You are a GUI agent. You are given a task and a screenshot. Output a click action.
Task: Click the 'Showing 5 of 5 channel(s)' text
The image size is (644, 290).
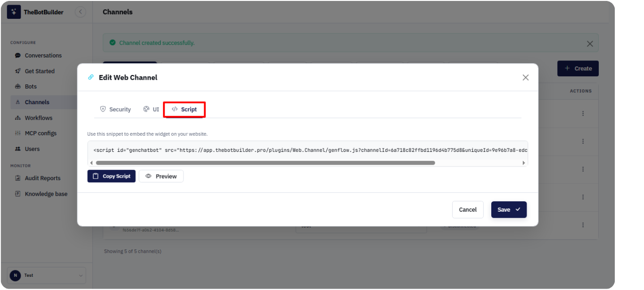pos(133,251)
